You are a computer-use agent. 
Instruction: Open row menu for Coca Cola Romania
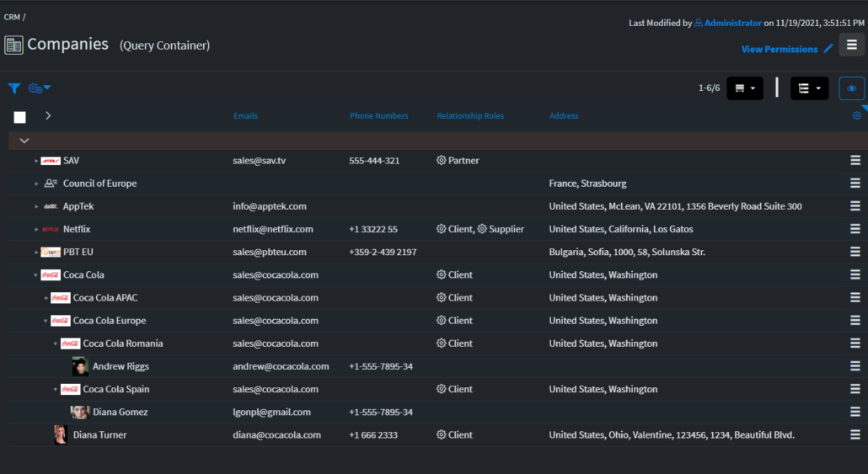[855, 343]
